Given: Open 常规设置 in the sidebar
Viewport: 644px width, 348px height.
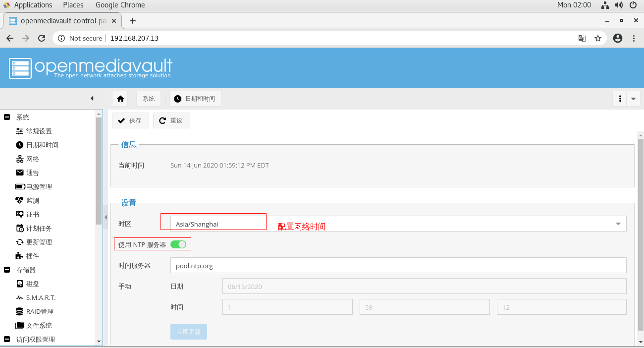Looking at the screenshot, I should point(39,131).
